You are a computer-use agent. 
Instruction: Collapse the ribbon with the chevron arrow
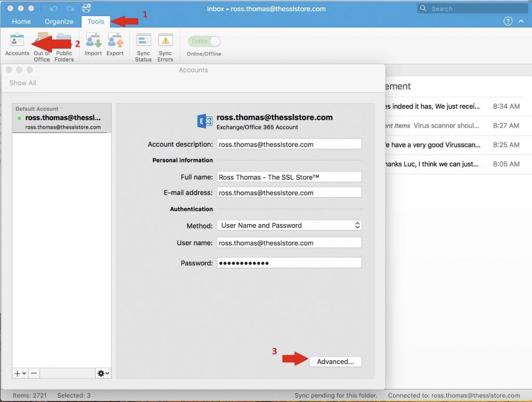[521, 22]
